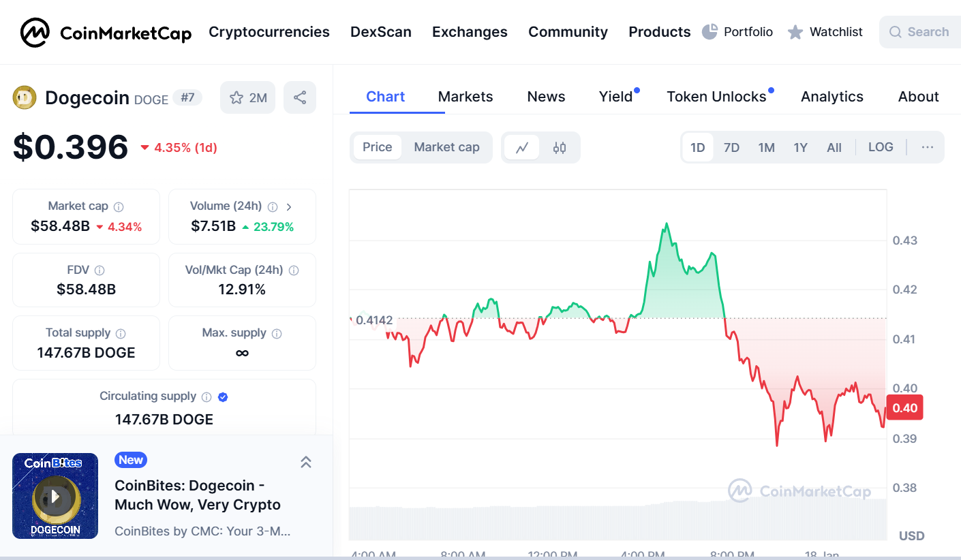Select the 1D time range
This screenshot has width=961, height=560.
click(x=698, y=147)
